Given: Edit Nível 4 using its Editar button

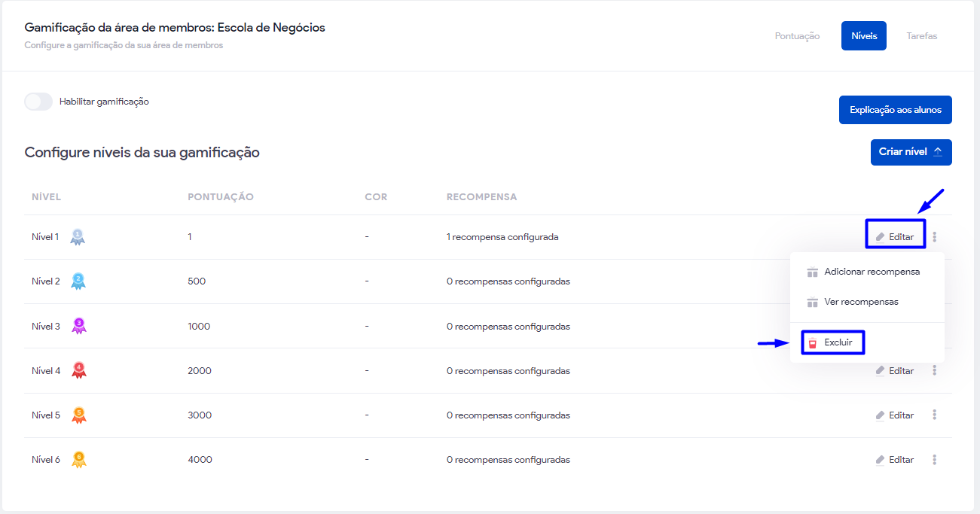Looking at the screenshot, I should [x=895, y=370].
